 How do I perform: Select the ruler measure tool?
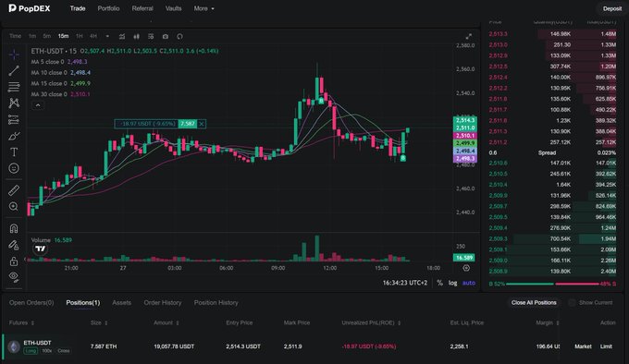pyautogui.click(x=14, y=190)
